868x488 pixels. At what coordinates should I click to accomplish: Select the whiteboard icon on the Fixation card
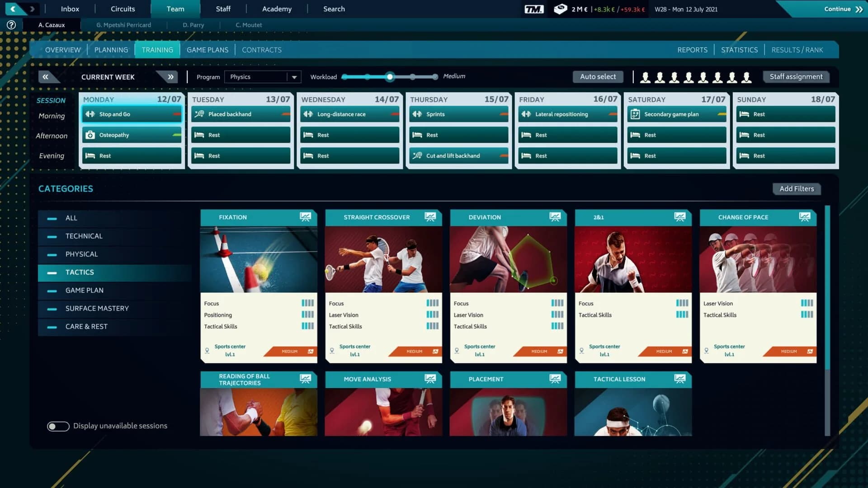pyautogui.click(x=307, y=217)
